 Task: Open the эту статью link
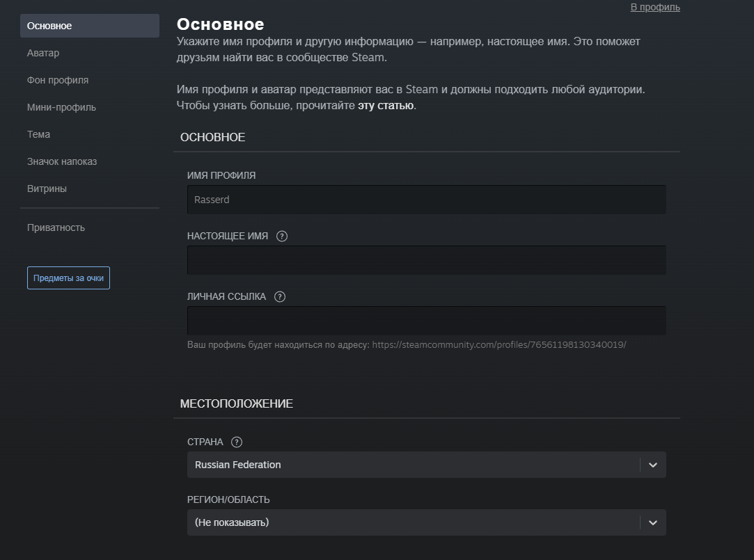(x=386, y=106)
